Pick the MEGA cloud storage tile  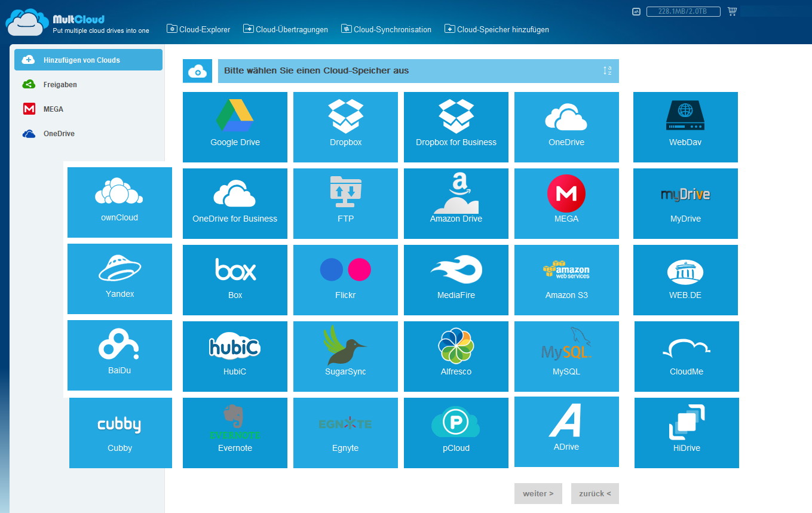[566, 203]
